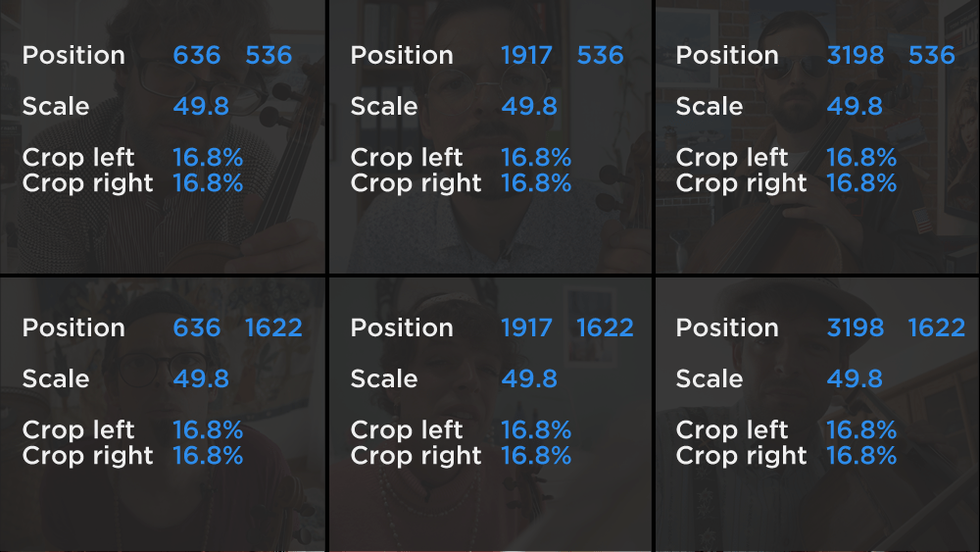Screen dimensions: 980x552
Task: Click Crop right value in 3198, 1622 panel
Action: pyautogui.click(x=861, y=456)
